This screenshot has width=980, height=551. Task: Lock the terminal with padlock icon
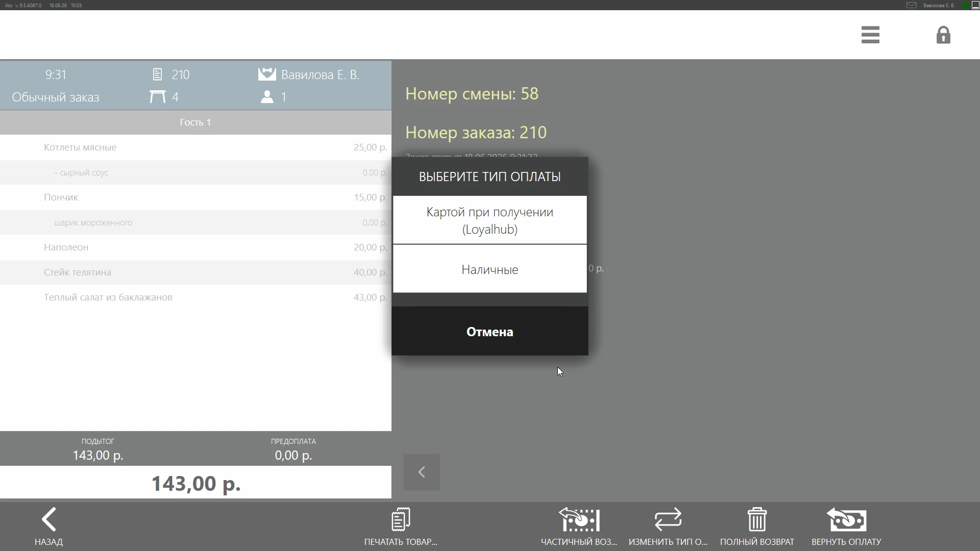click(x=943, y=35)
